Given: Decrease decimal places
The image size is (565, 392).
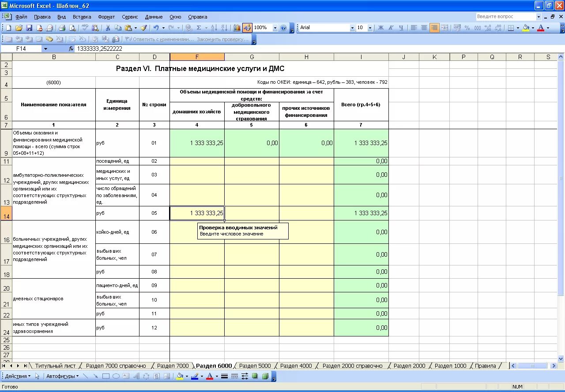Looking at the screenshot, I should coord(498,28).
